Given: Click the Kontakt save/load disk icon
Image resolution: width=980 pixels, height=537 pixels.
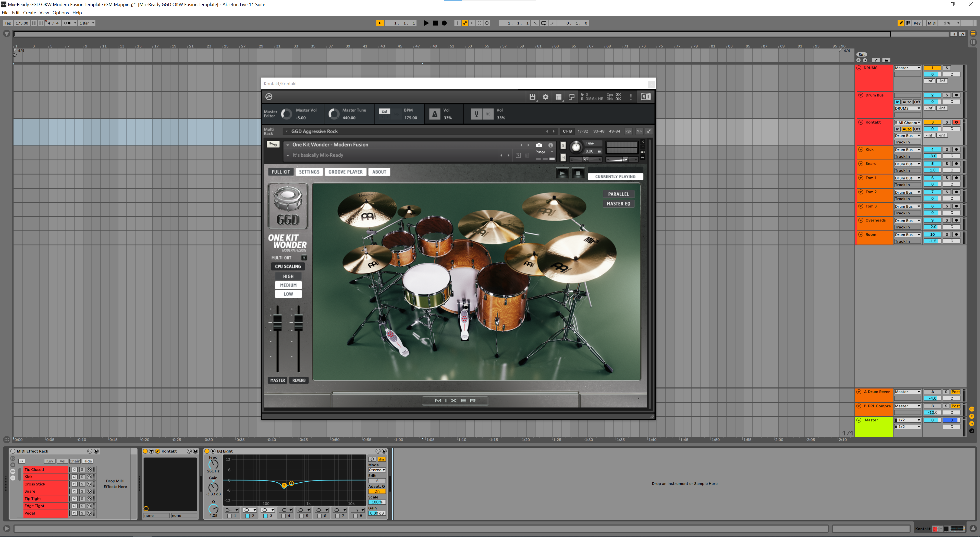Looking at the screenshot, I should click(532, 97).
